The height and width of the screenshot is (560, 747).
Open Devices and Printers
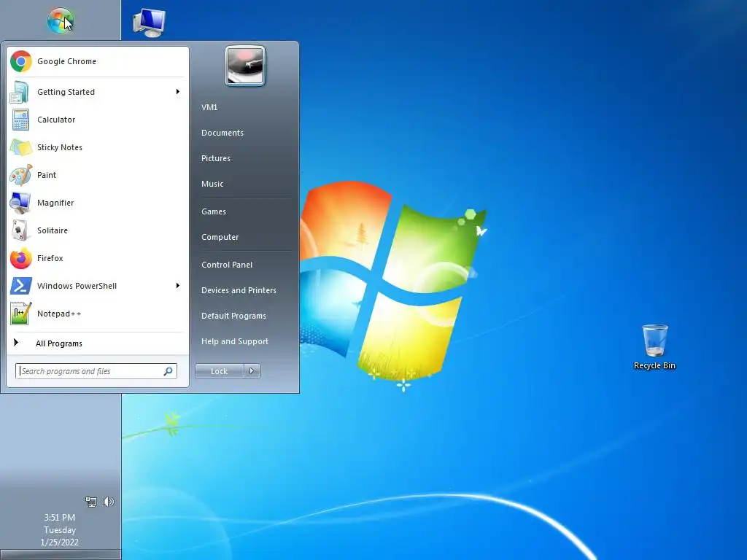pos(239,290)
